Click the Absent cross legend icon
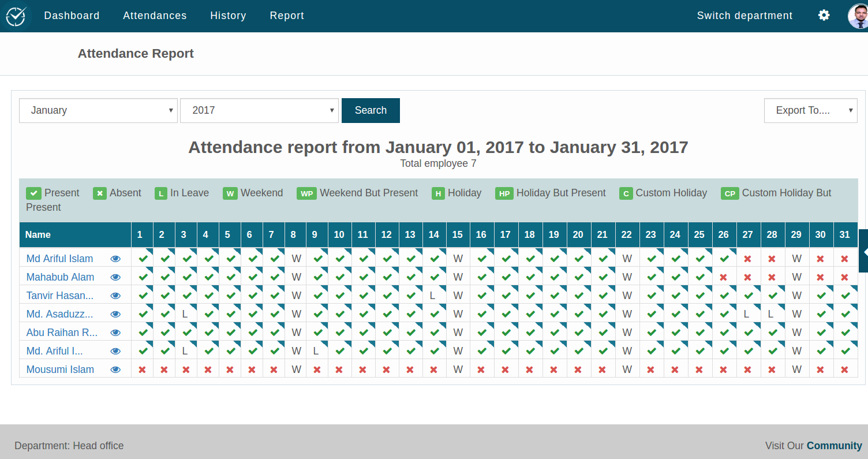The height and width of the screenshot is (459, 868). pyautogui.click(x=100, y=193)
